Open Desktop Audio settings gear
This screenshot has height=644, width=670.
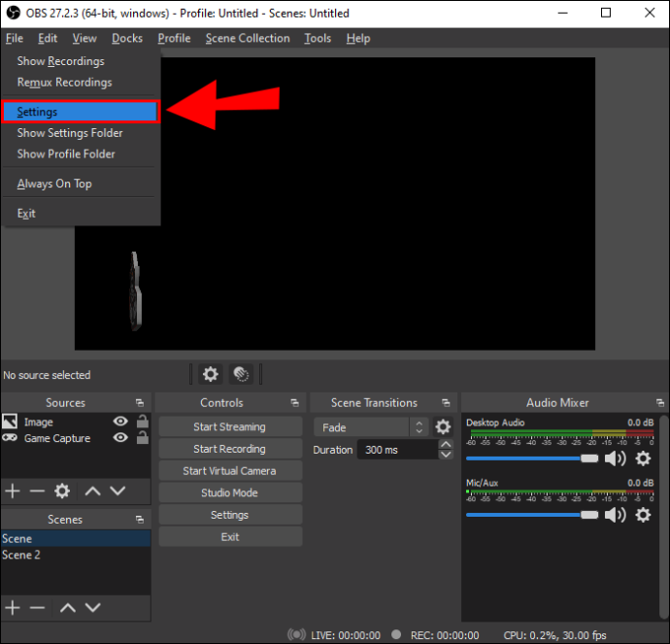[643, 458]
